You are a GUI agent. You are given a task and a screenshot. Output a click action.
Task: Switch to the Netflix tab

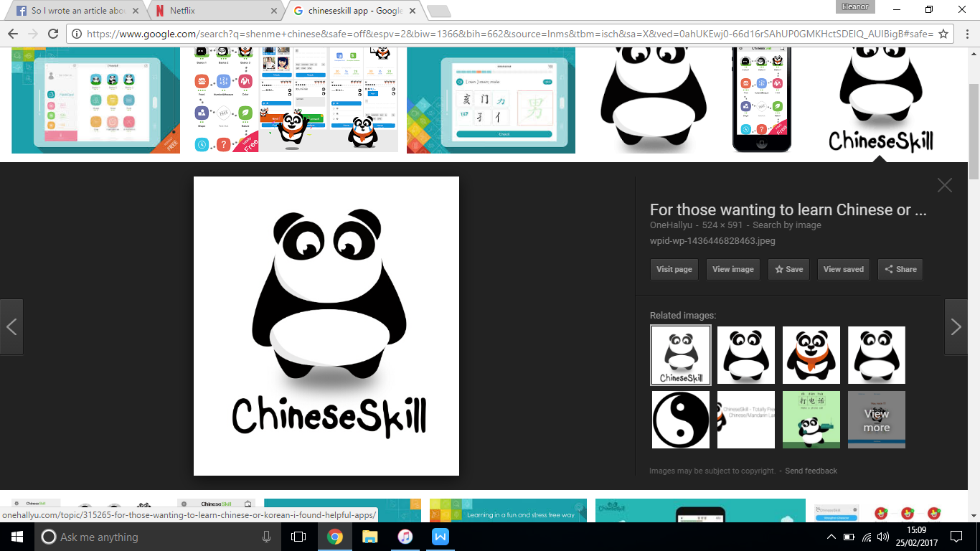pyautogui.click(x=214, y=11)
